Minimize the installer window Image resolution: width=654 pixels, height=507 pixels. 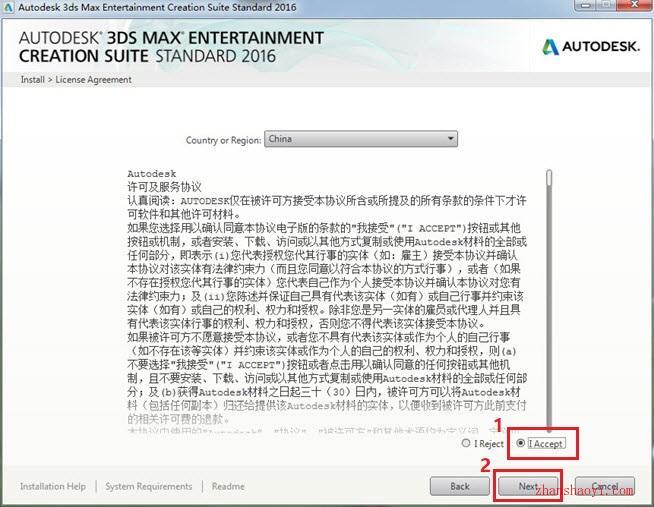[x=587, y=5]
